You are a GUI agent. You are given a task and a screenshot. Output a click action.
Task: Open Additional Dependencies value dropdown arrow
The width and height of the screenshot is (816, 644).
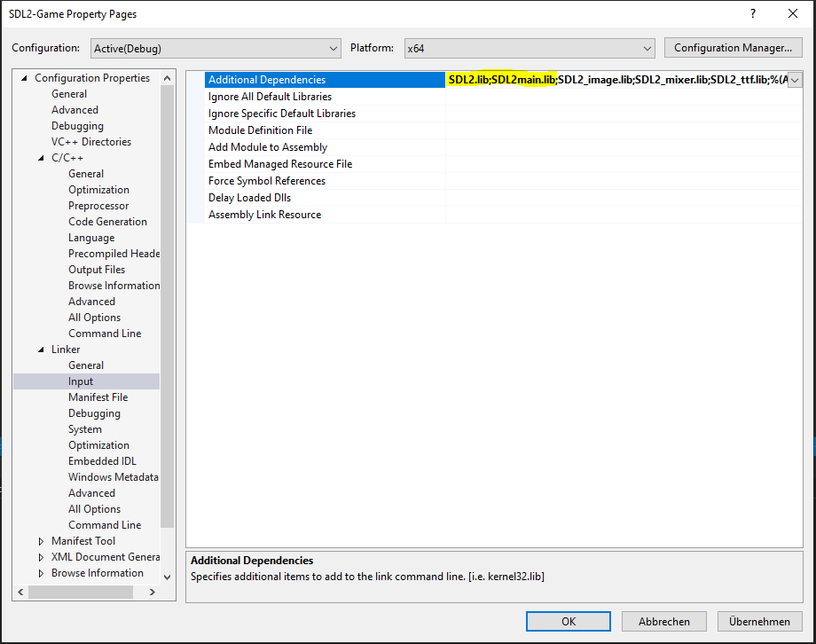[x=795, y=80]
